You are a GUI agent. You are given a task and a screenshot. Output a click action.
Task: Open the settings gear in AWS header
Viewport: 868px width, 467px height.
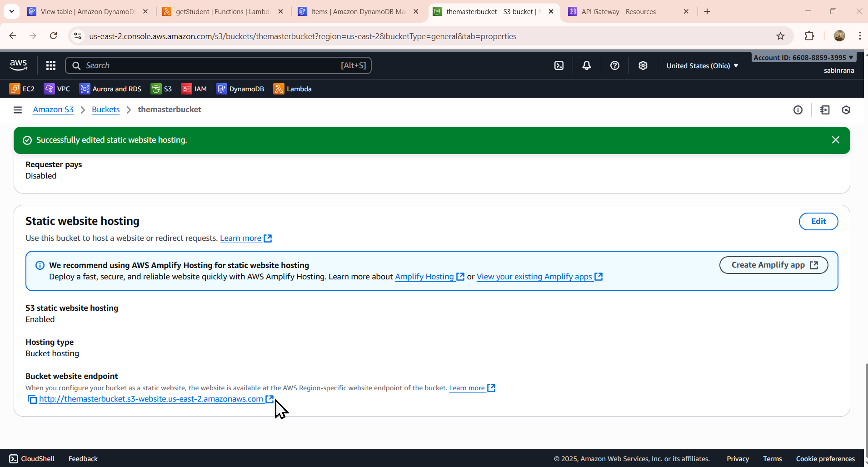point(643,65)
